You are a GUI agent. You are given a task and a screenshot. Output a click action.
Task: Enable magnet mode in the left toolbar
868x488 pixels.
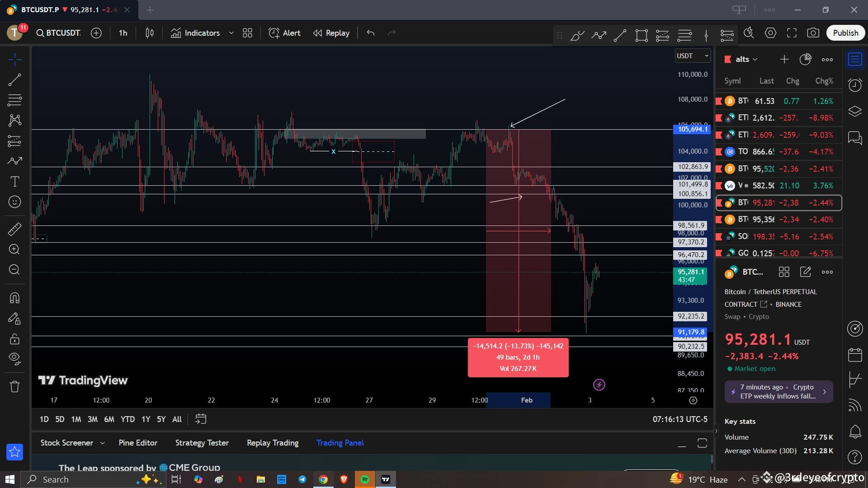[15, 297]
